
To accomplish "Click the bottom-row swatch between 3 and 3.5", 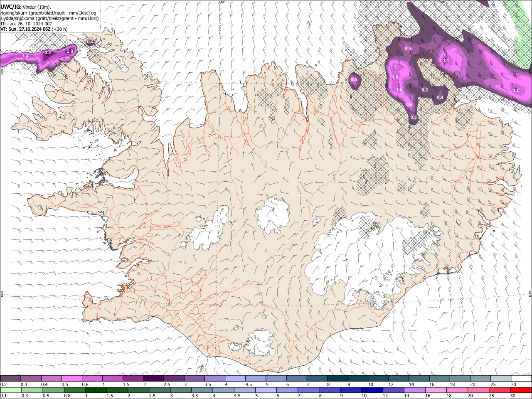I will [181, 390].
